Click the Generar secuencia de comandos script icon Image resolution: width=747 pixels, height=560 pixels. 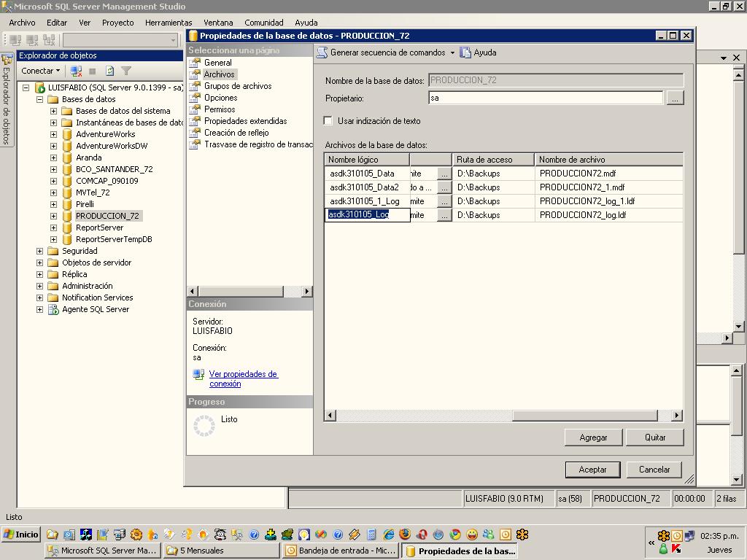(x=322, y=52)
